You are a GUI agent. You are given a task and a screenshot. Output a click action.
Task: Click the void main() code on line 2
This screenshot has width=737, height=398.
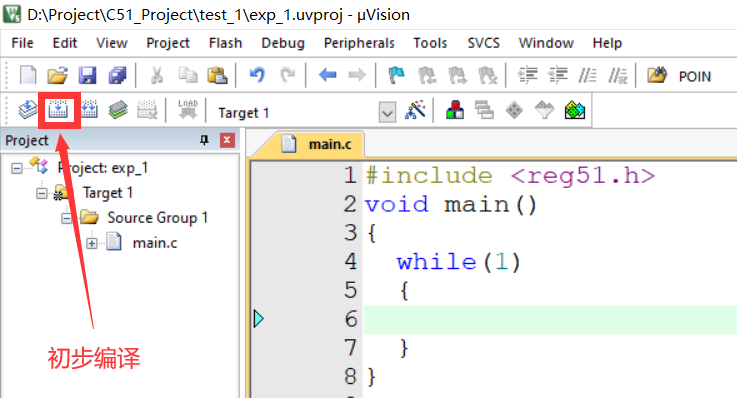[451, 204]
